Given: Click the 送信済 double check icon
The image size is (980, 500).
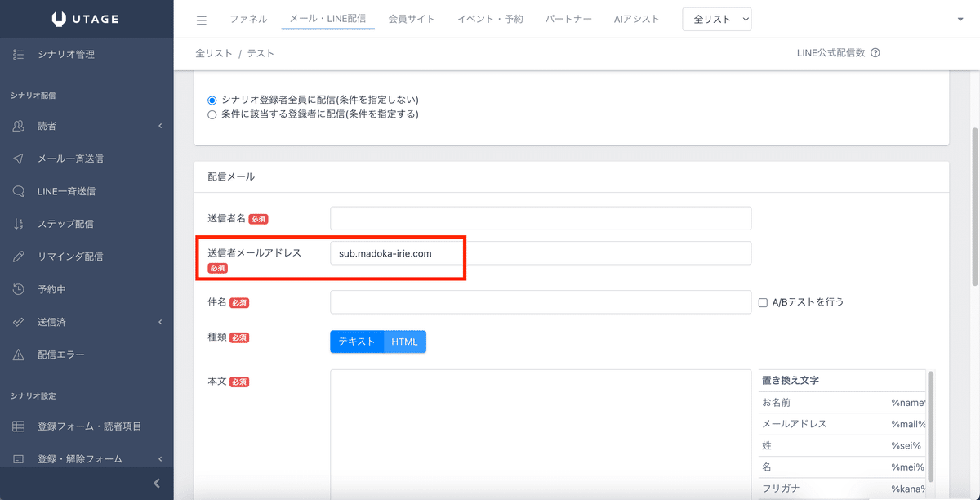Looking at the screenshot, I should coord(19,322).
